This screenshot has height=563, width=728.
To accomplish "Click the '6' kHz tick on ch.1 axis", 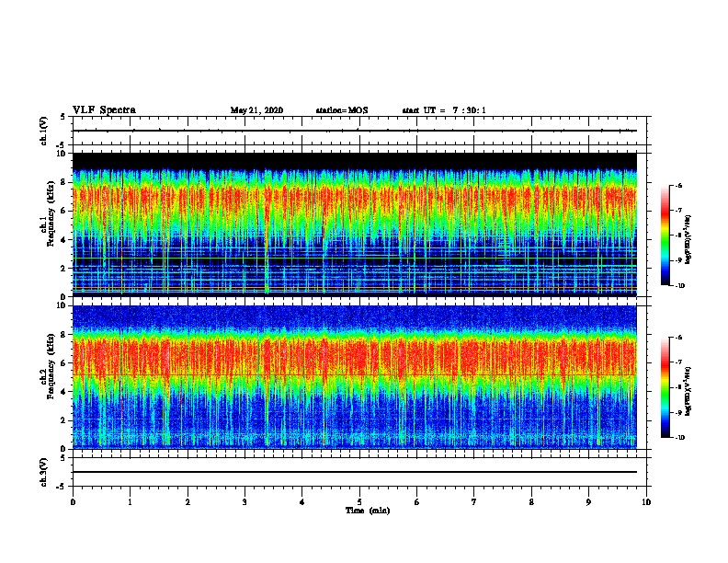I will coord(64,211).
